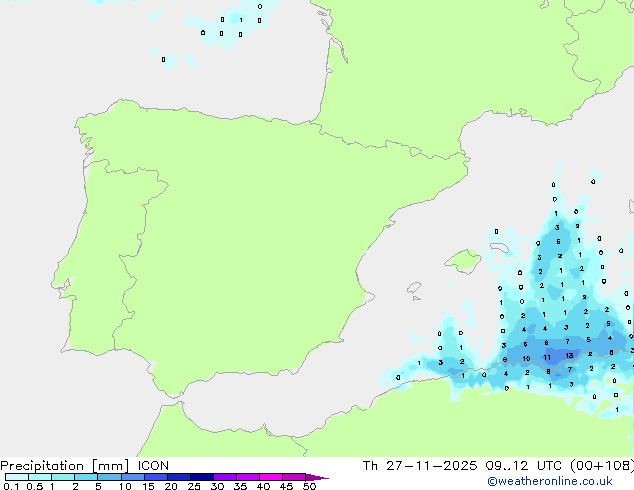Click the 0.1–0.5 mm legend color swatch
Viewport: 634px width, 490px height.
(x=17, y=477)
